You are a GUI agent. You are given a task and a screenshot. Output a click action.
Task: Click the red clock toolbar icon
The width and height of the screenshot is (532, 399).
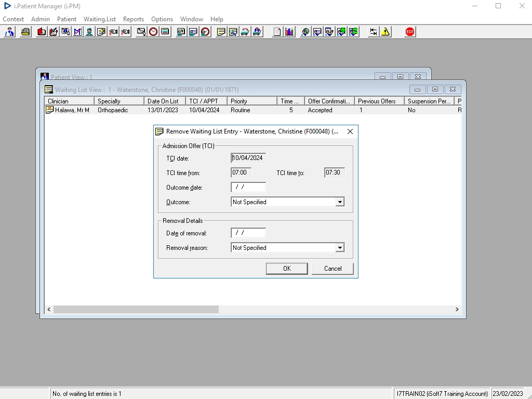tap(153, 32)
